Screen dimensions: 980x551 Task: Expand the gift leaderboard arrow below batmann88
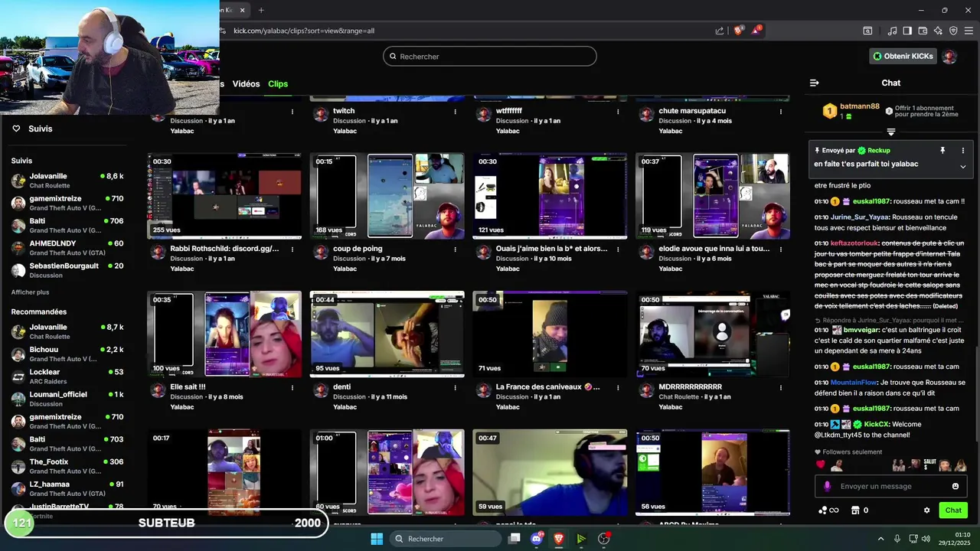(x=890, y=132)
